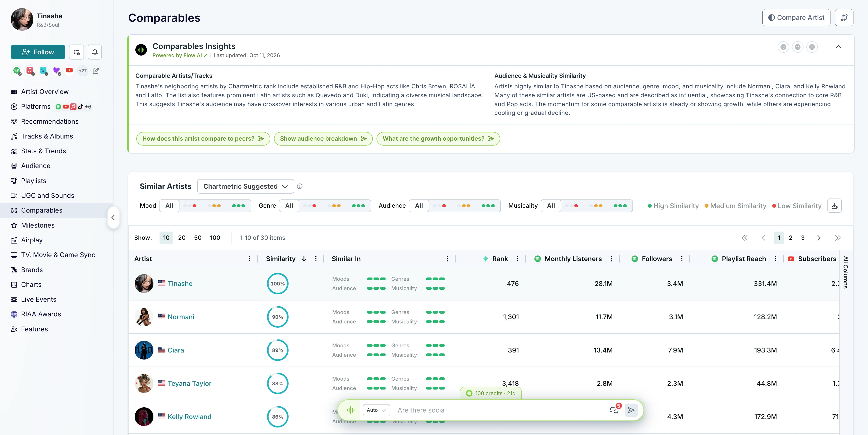Screen dimensions: 868x435
Task: Go to Playlists in the sidebar
Action: [x=33, y=181]
